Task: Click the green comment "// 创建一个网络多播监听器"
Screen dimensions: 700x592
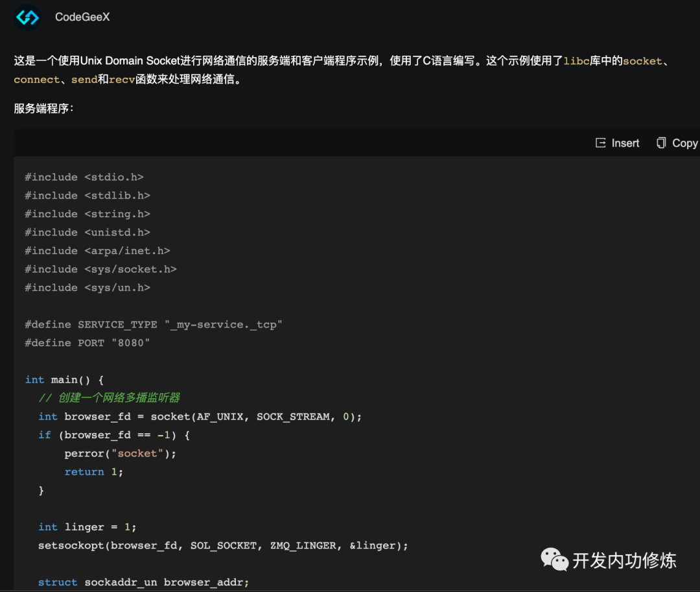Action: [x=110, y=397]
